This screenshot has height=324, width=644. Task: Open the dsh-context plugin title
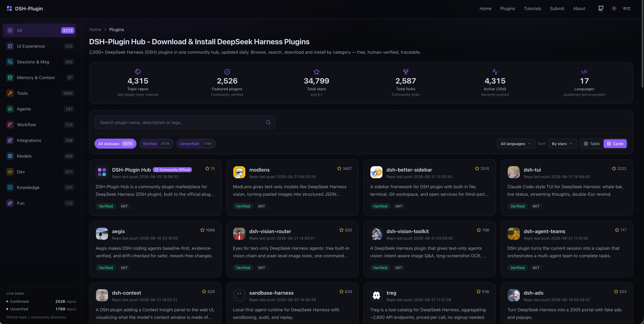[126, 293]
